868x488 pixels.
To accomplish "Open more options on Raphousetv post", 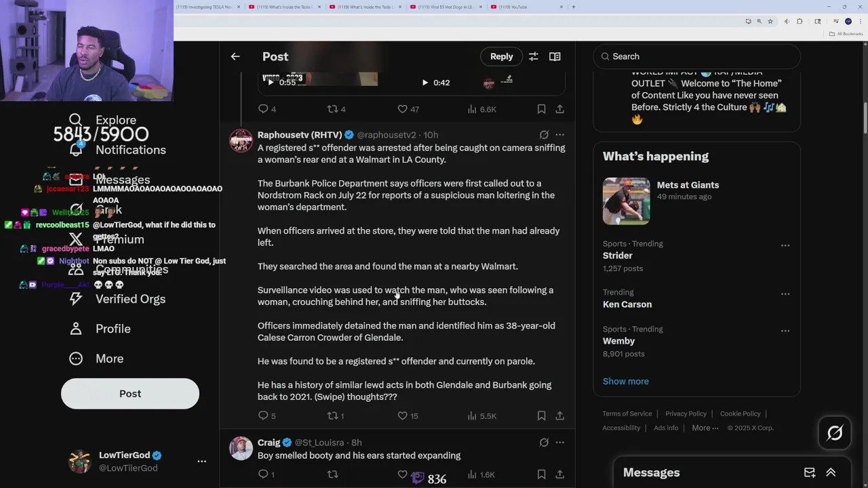I will pyautogui.click(x=560, y=135).
